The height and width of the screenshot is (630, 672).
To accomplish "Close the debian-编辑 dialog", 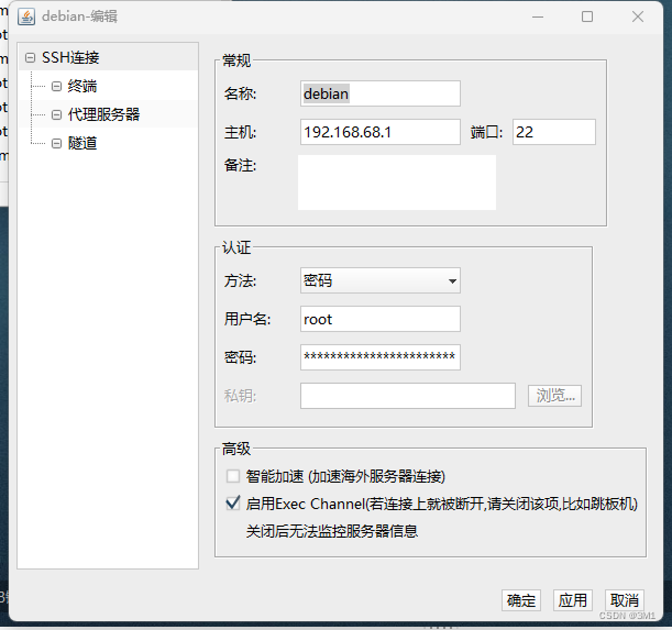I will coord(637,16).
